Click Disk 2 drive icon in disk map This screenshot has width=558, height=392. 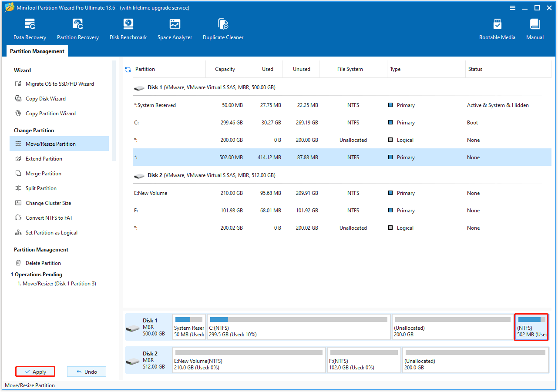[133, 361]
